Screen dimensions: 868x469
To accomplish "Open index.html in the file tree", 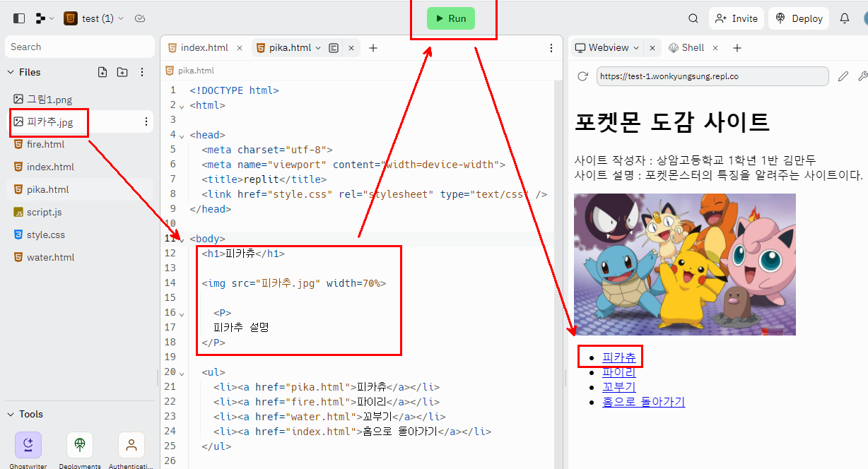I will pyautogui.click(x=50, y=167).
